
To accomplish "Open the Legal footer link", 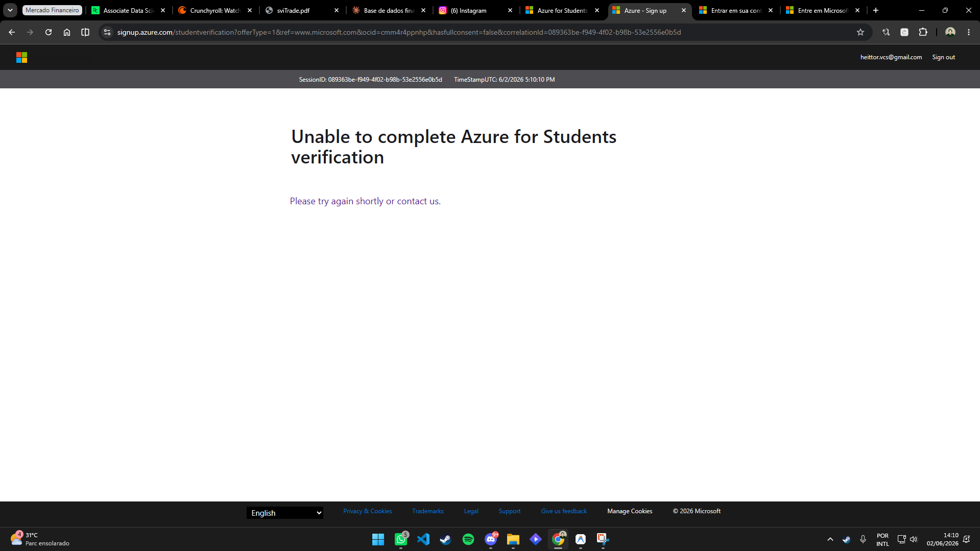I will pos(471,511).
